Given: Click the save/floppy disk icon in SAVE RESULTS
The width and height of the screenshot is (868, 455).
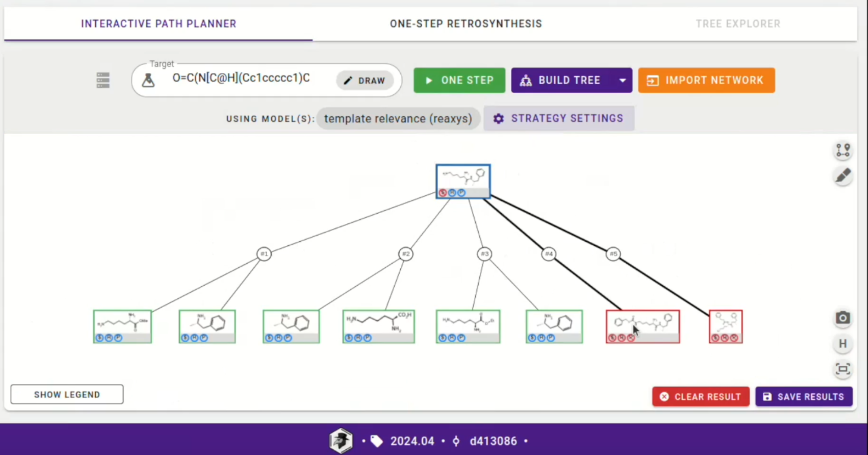Looking at the screenshot, I should pos(767,397).
